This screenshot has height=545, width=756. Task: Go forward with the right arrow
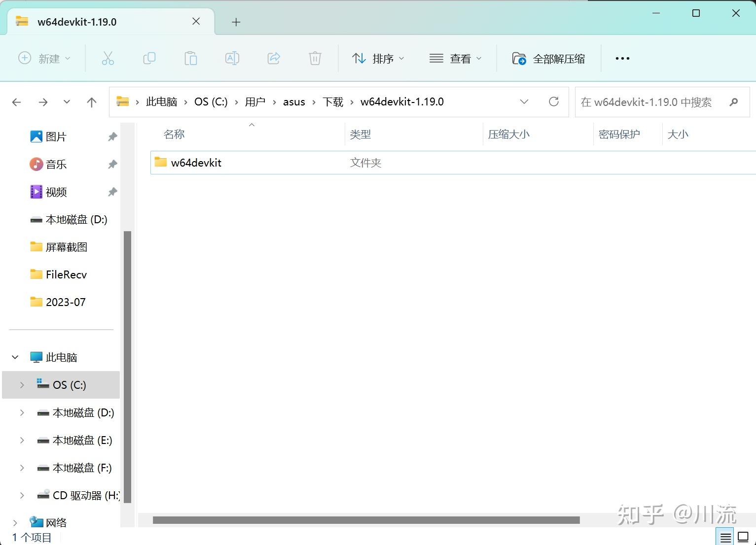(43, 102)
